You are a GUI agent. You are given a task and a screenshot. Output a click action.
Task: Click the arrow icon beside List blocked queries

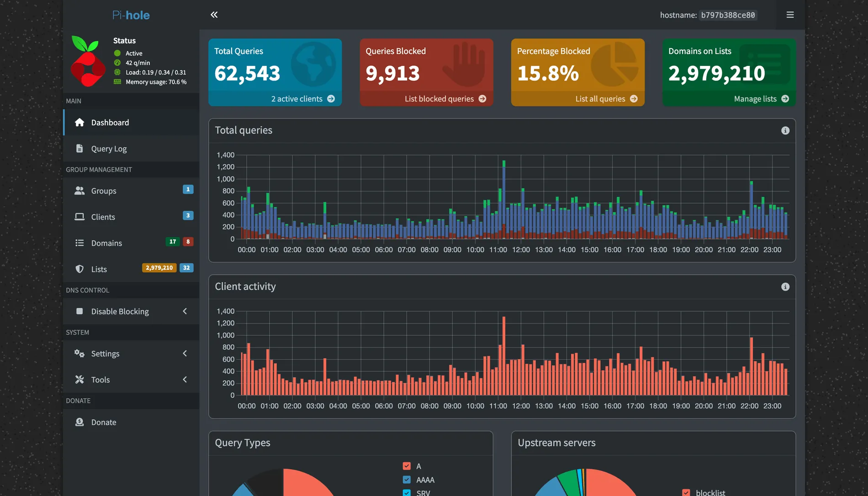coord(482,99)
